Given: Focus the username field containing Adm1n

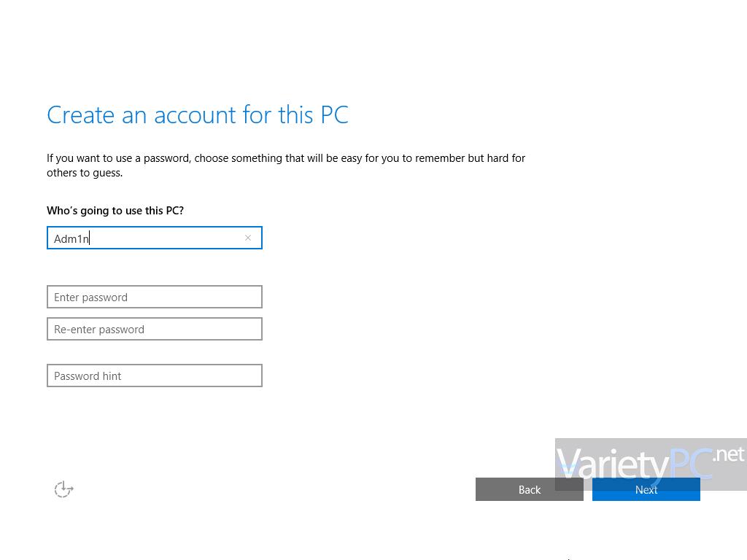Looking at the screenshot, I should (155, 238).
